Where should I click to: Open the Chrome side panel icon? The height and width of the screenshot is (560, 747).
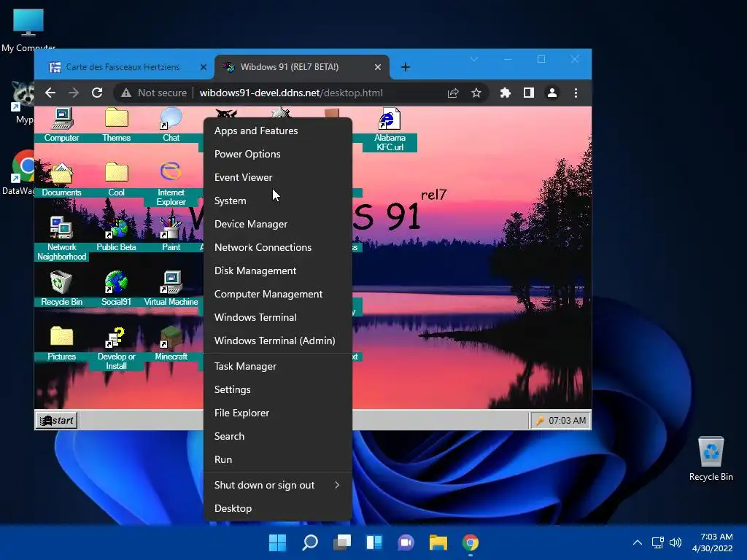(x=529, y=93)
